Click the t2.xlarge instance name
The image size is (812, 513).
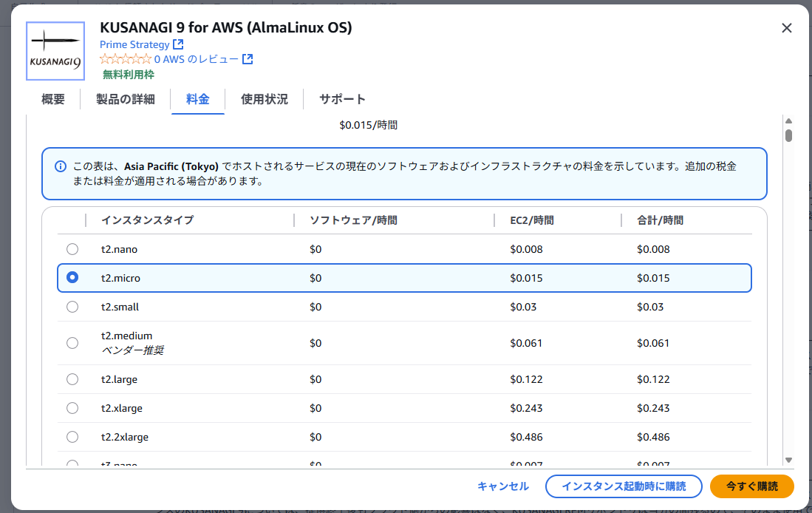(x=122, y=408)
